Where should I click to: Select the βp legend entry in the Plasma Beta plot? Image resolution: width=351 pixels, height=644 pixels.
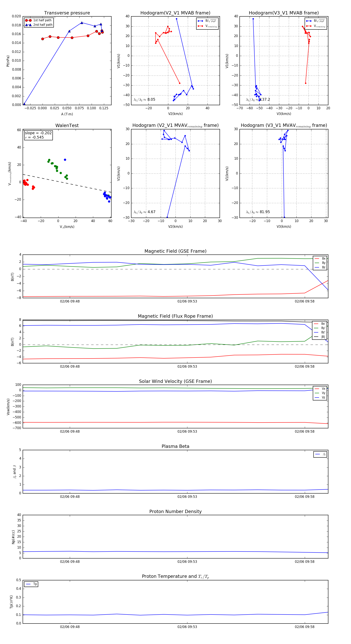pyautogui.click(x=321, y=454)
